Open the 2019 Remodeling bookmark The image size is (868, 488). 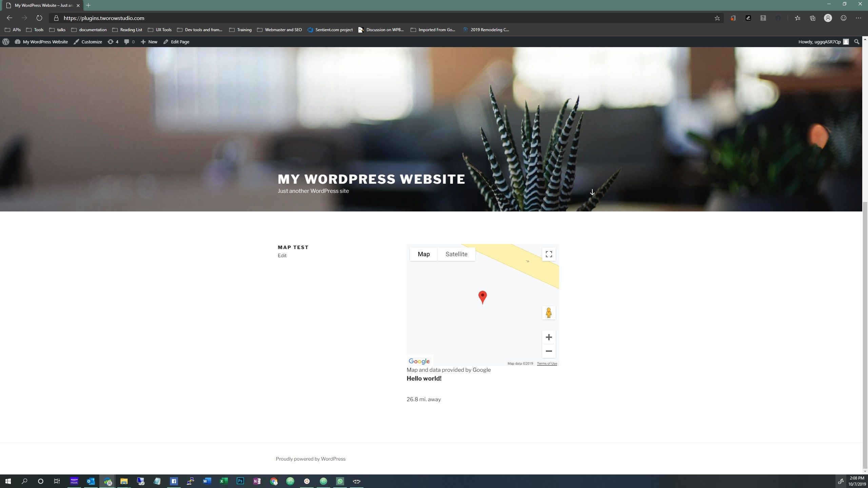(x=486, y=30)
